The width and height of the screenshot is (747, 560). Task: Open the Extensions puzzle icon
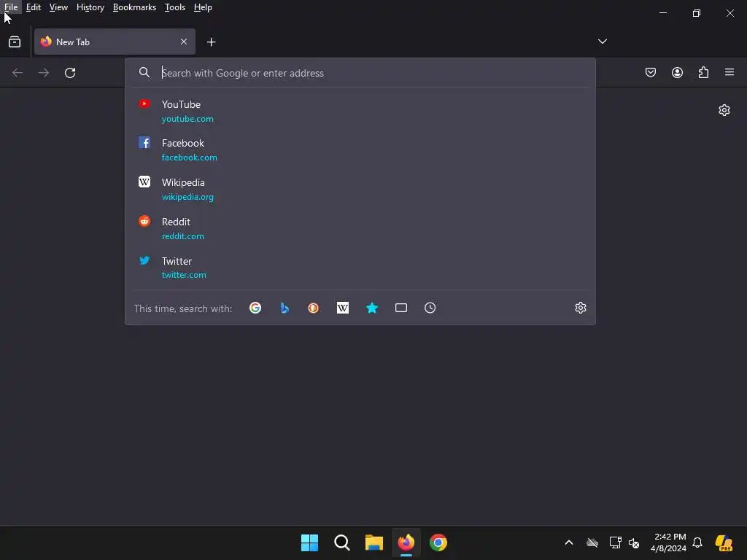click(x=703, y=72)
